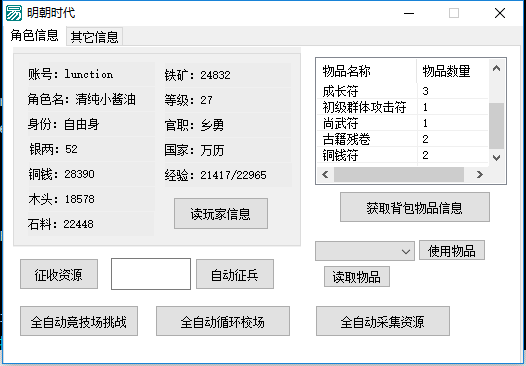Open the item selection dropdown
Image resolution: width=526 pixels, height=366 pixels.
tap(365, 251)
